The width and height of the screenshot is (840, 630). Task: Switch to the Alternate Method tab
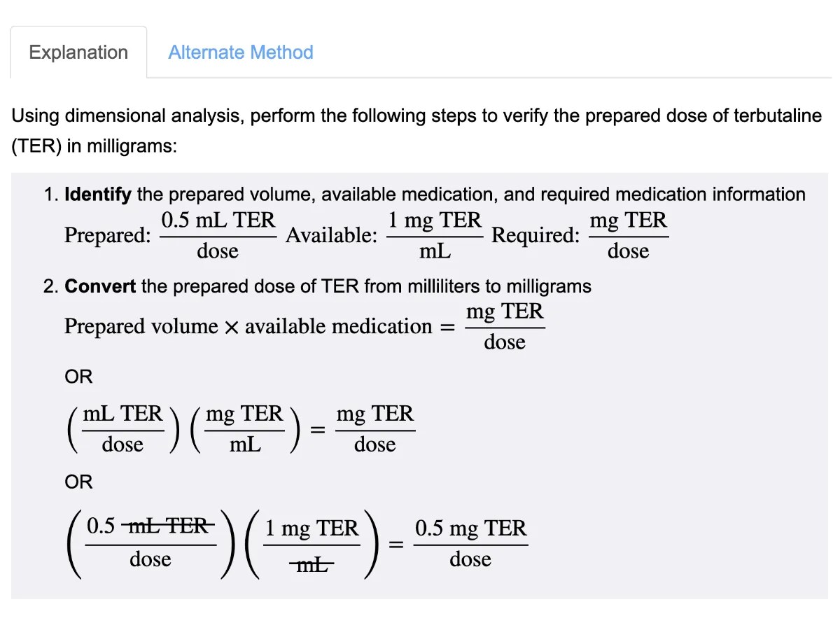click(240, 52)
